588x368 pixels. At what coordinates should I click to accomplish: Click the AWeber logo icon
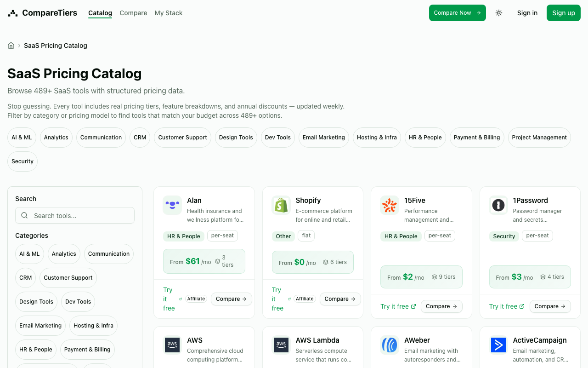[x=390, y=345]
